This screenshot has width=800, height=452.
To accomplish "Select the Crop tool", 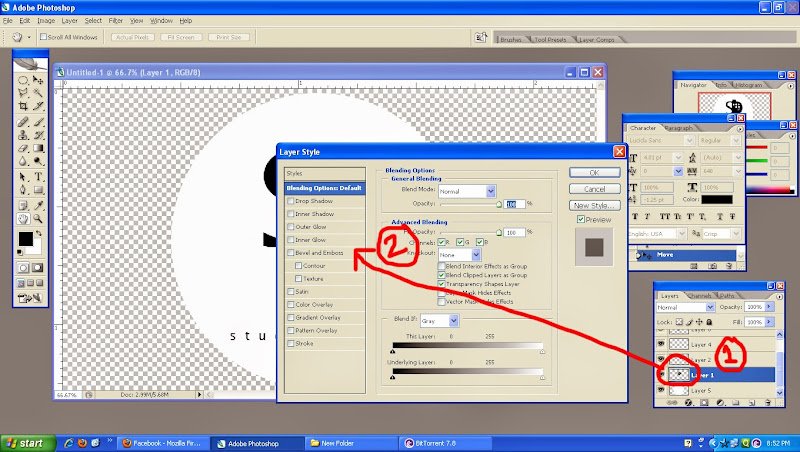I will (x=23, y=106).
